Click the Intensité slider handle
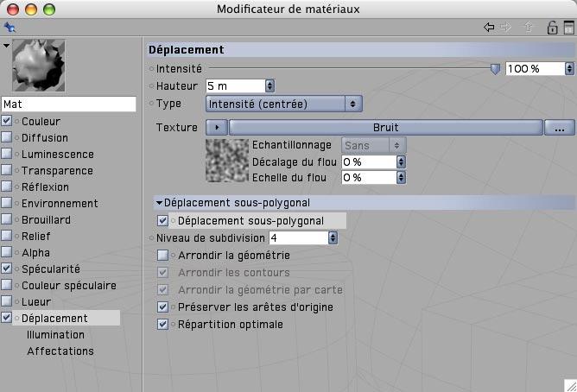 click(495, 69)
